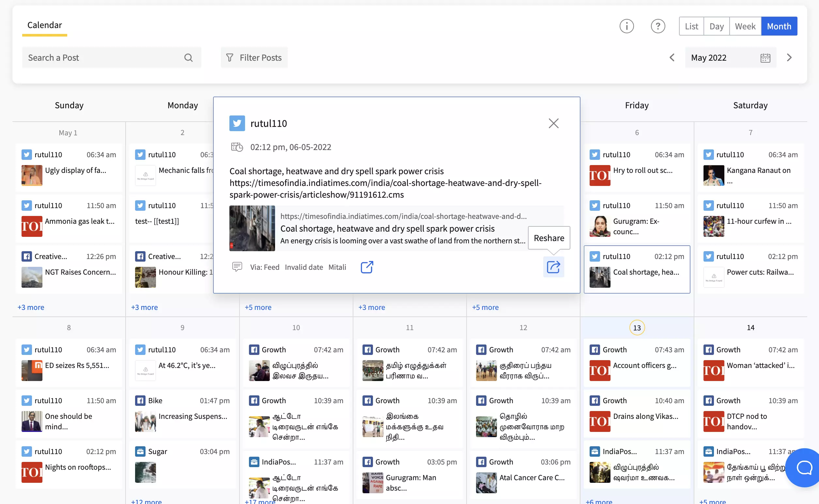
Task: Click IndiaPos page icon on May 13
Action: click(x=594, y=451)
